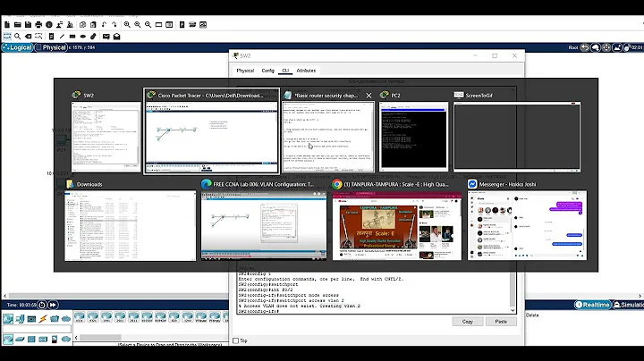The width and height of the screenshot is (644, 361).
Task: Switch to Realtime mode
Action: pos(592,305)
